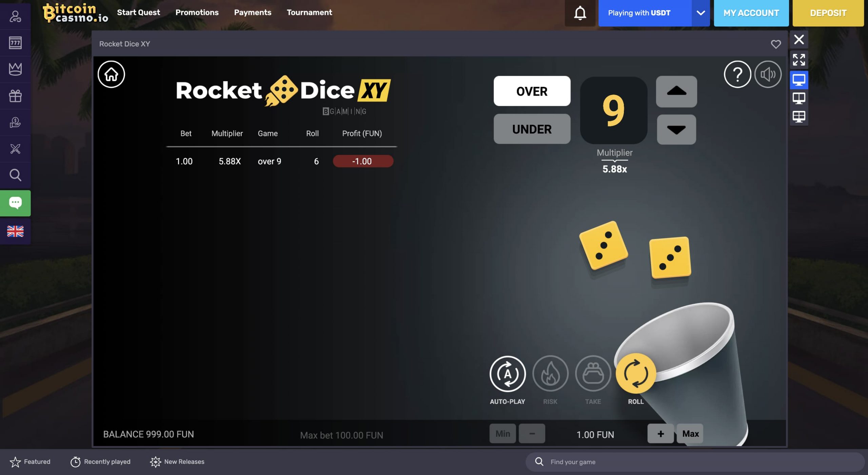The image size is (868, 475).
Task: Click the fullscreen expand icon
Action: tap(798, 59)
